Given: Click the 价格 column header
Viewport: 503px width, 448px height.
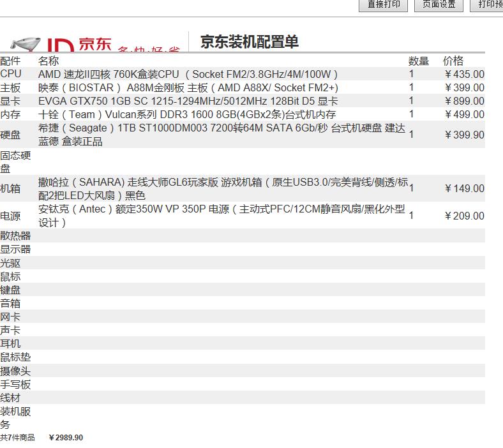Looking at the screenshot, I should (453, 61).
